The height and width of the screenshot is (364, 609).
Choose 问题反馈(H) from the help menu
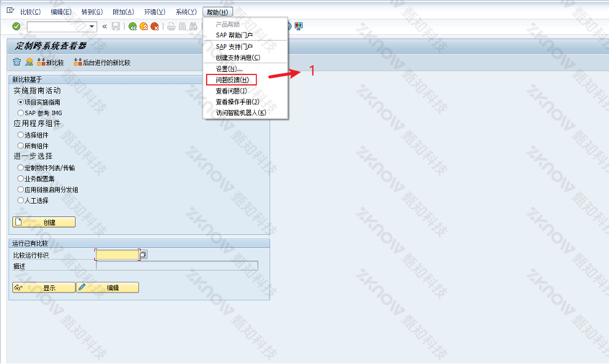(232, 80)
